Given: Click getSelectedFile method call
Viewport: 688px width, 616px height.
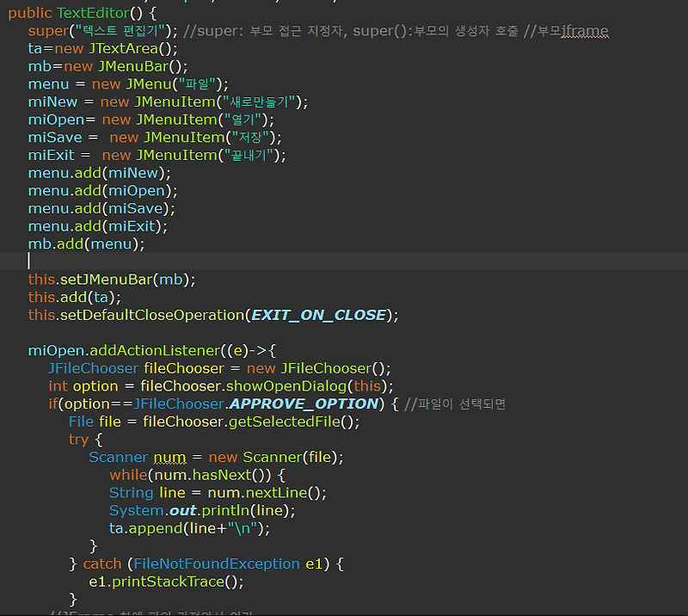Looking at the screenshot, I should click(x=285, y=422).
